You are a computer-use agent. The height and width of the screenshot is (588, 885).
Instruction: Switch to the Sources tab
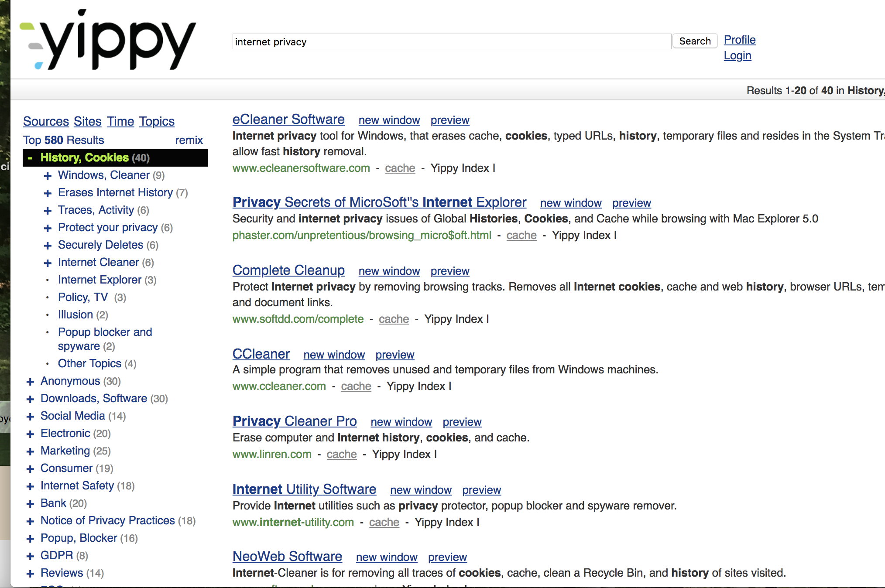click(46, 121)
